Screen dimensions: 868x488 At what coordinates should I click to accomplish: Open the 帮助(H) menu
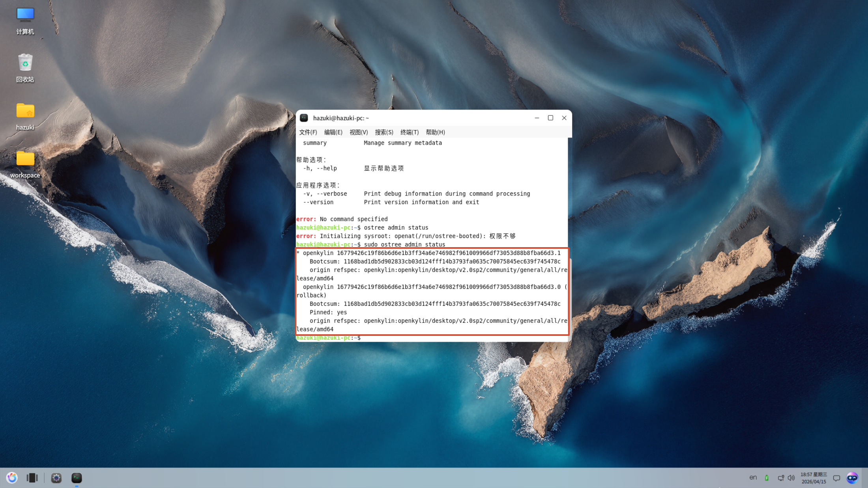(x=435, y=132)
